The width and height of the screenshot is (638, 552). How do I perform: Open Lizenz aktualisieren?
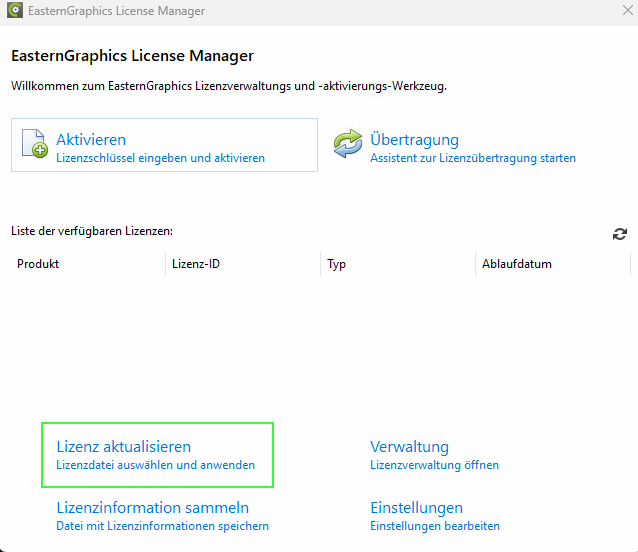click(123, 447)
